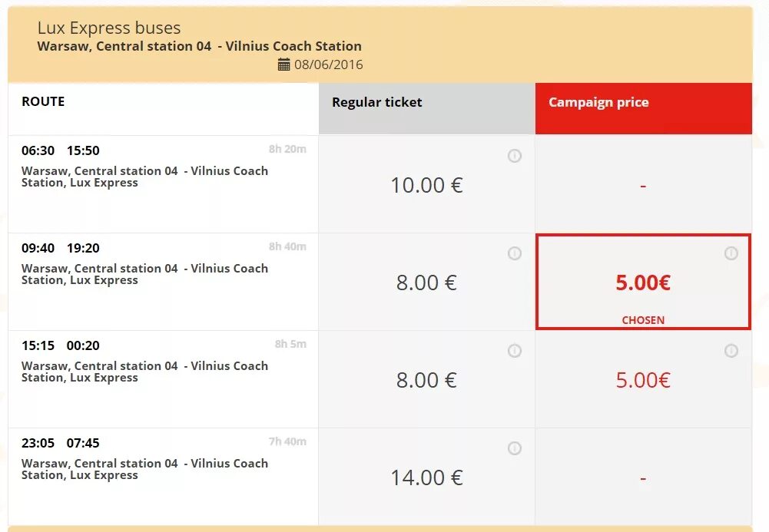Select 8.00 € regular ticket for 09:40 departure
Screen dimensions: 769x532
[x=426, y=283]
